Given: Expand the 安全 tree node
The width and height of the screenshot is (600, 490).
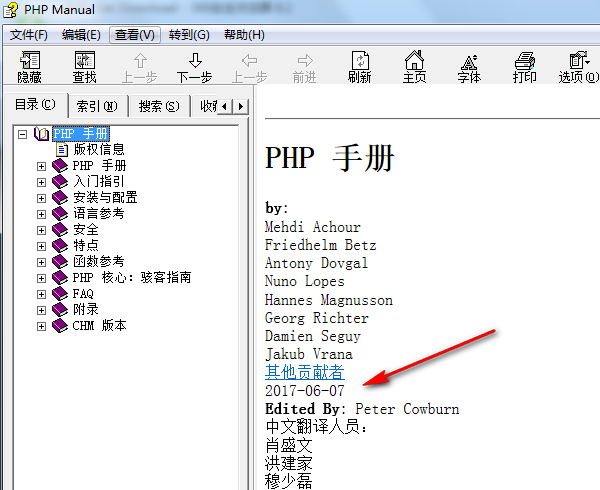Looking at the screenshot, I should [x=41, y=230].
